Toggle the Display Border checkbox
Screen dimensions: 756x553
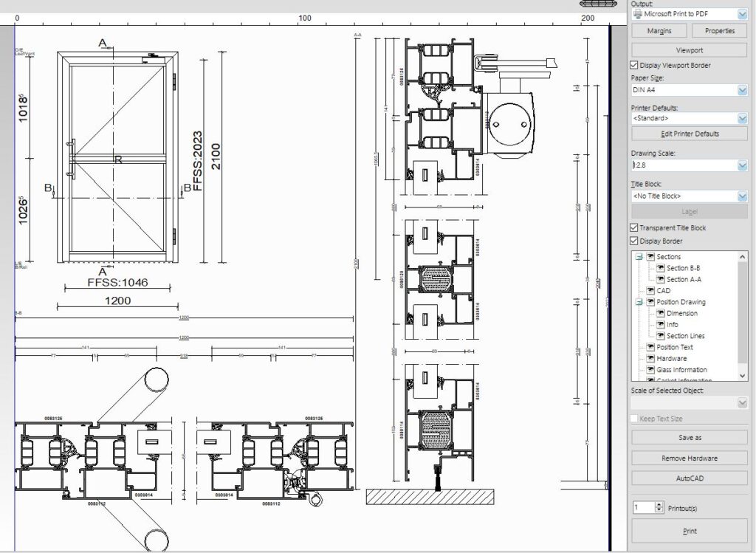pos(635,241)
